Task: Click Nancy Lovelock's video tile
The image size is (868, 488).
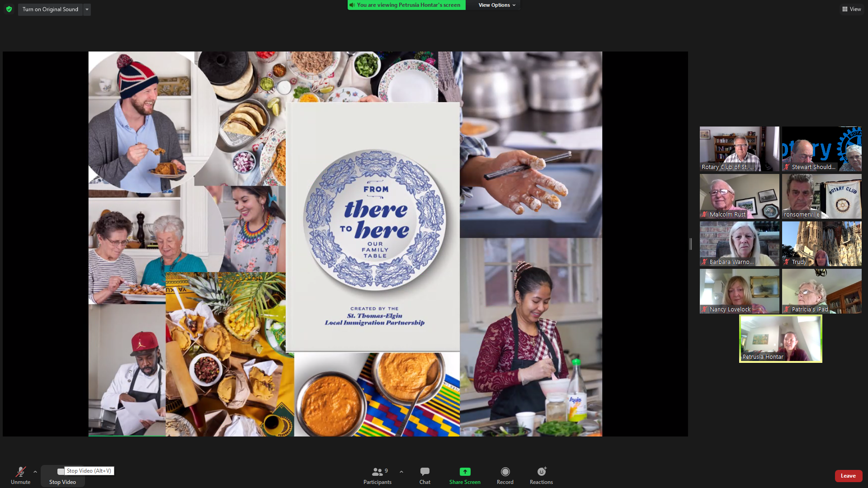Action: 739,291
